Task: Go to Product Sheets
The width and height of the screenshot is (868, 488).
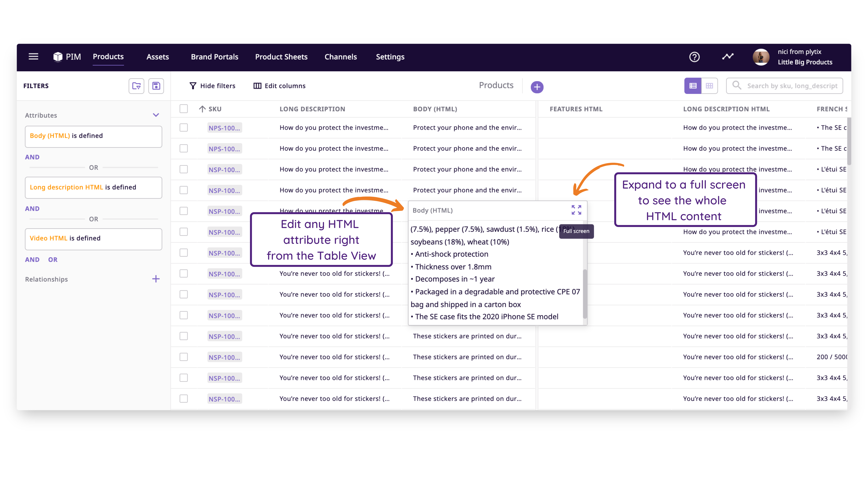Action: pyautogui.click(x=281, y=57)
